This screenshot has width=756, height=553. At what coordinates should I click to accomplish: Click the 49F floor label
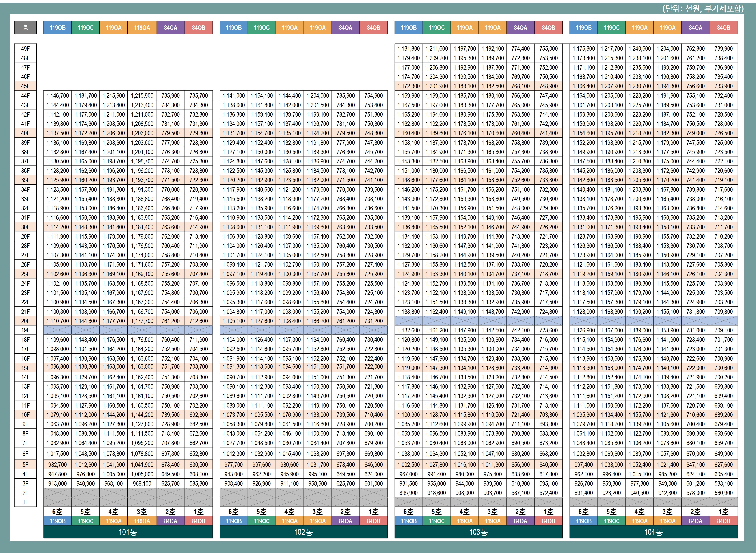pyautogui.click(x=25, y=48)
